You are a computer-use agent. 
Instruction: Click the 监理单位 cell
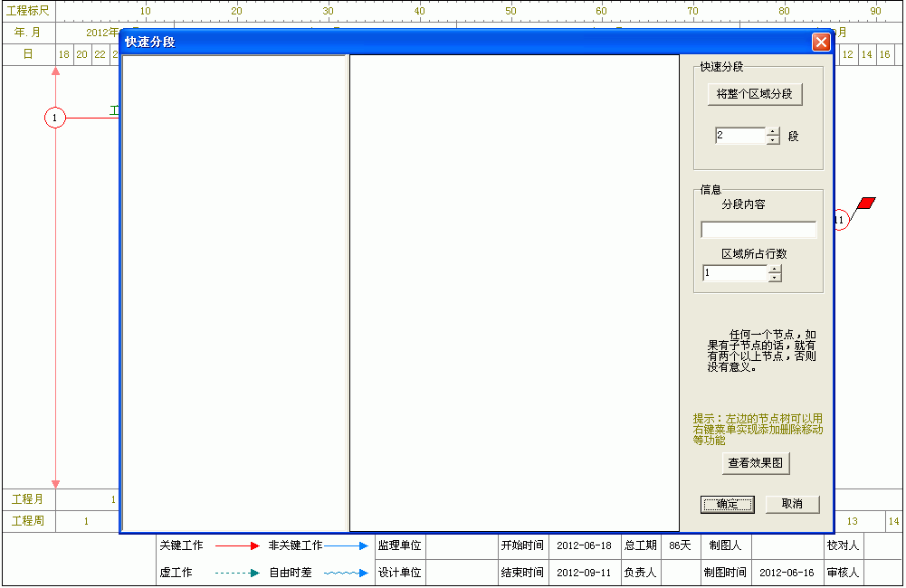click(x=400, y=545)
